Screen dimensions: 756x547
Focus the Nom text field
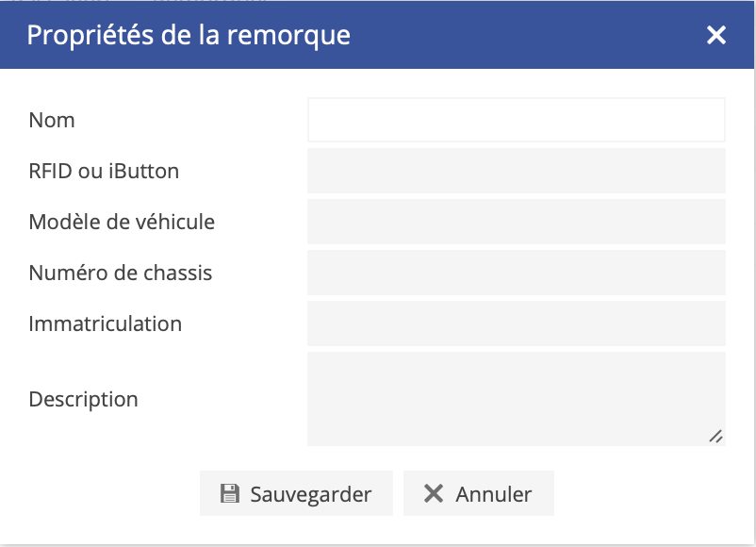[516, 120]
